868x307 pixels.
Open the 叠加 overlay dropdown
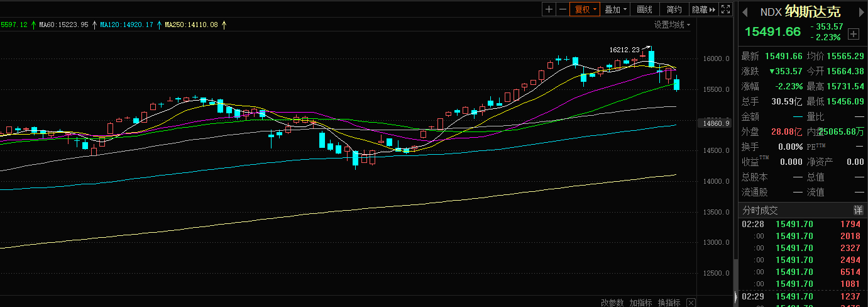[615, 9]
